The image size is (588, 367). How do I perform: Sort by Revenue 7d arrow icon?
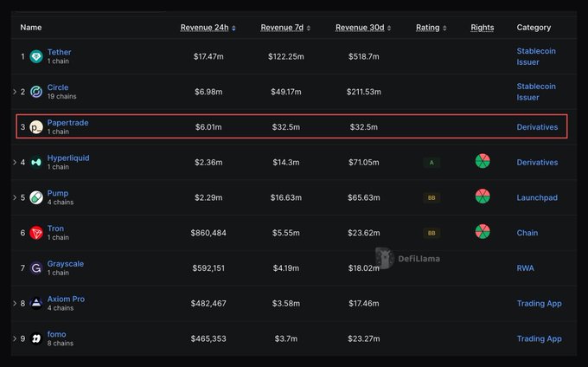tap(308, 29)
